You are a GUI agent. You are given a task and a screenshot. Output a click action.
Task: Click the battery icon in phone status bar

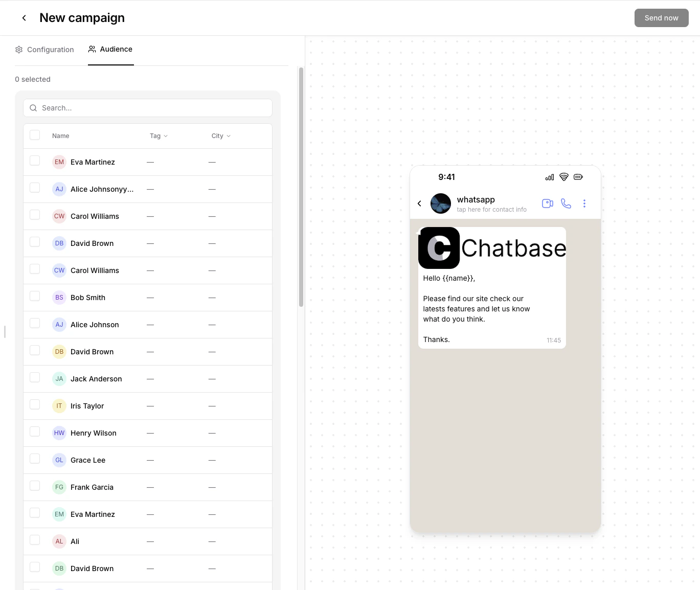pyautogui.click(x=578, y=177)
